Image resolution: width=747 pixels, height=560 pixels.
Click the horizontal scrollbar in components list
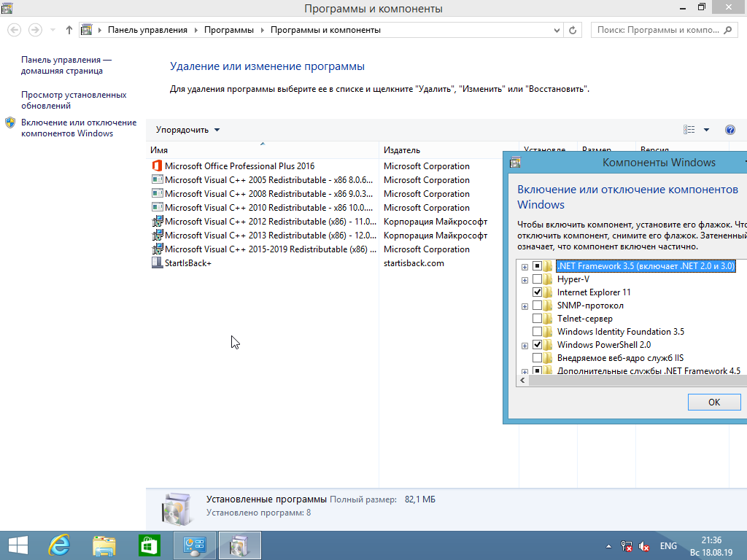point(627,381)
